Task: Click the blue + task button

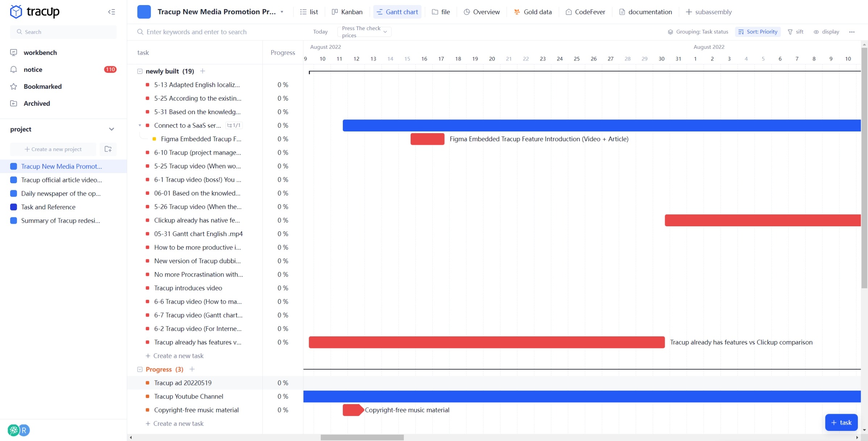Action: click(x=841, y=423)
